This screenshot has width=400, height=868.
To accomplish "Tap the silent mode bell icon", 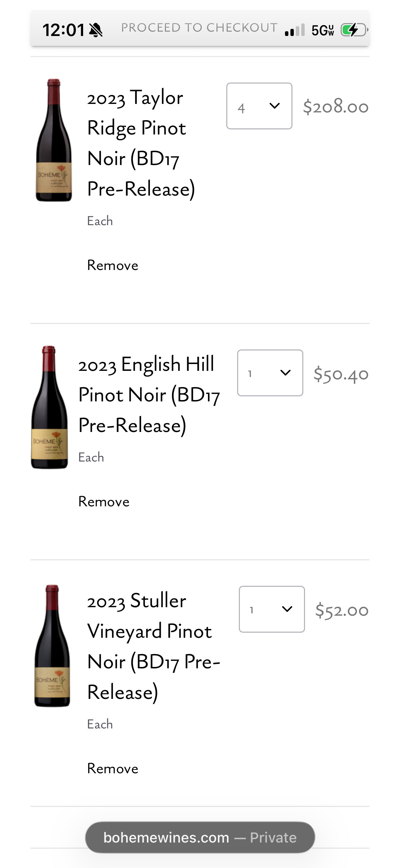I will coord(96,30).
